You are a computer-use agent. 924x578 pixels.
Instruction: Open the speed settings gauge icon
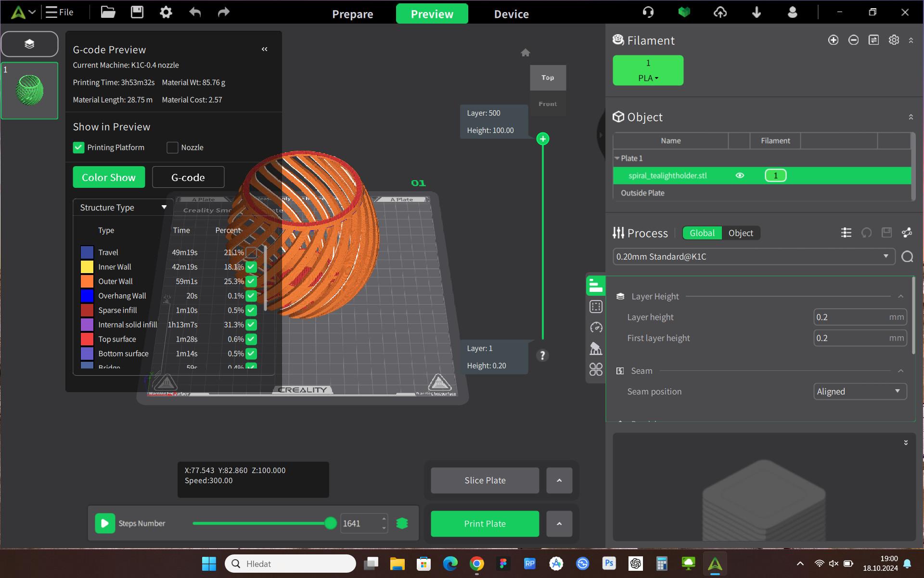click(596, 328)
